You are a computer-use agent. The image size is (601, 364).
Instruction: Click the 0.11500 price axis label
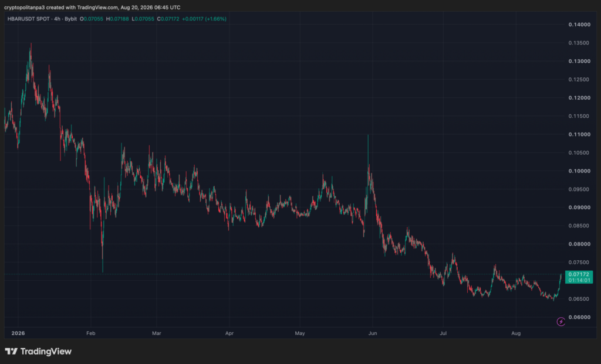(x=579, y=116)
